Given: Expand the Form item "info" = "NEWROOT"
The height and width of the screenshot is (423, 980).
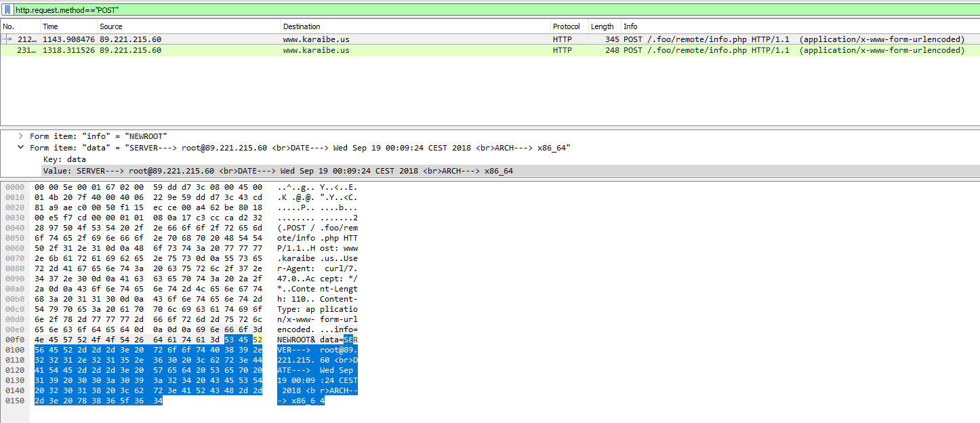Looking at the screenshot, I should (21, 136).
